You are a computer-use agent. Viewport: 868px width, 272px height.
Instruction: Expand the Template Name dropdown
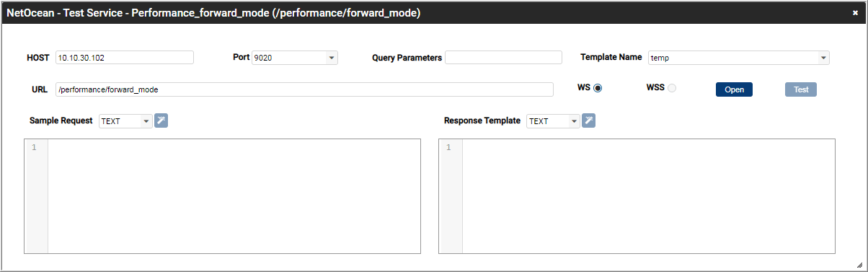[x=739, y=58]
